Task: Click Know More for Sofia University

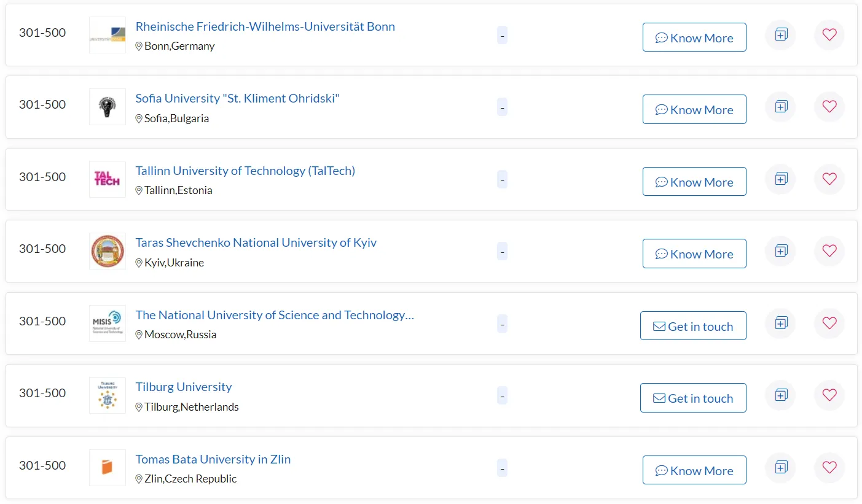Action: pos(694,110)
